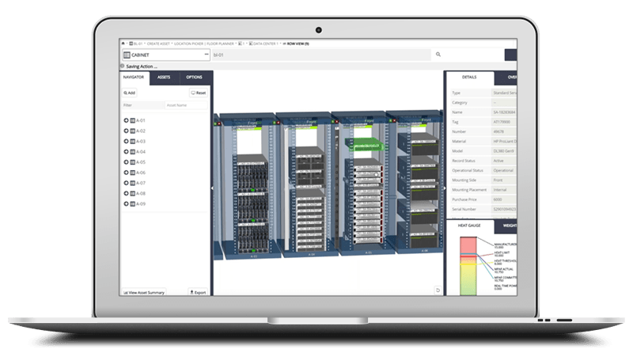Switch to the ASSETS tab
This screenshot has height=364, width=633.
[164, 78]
